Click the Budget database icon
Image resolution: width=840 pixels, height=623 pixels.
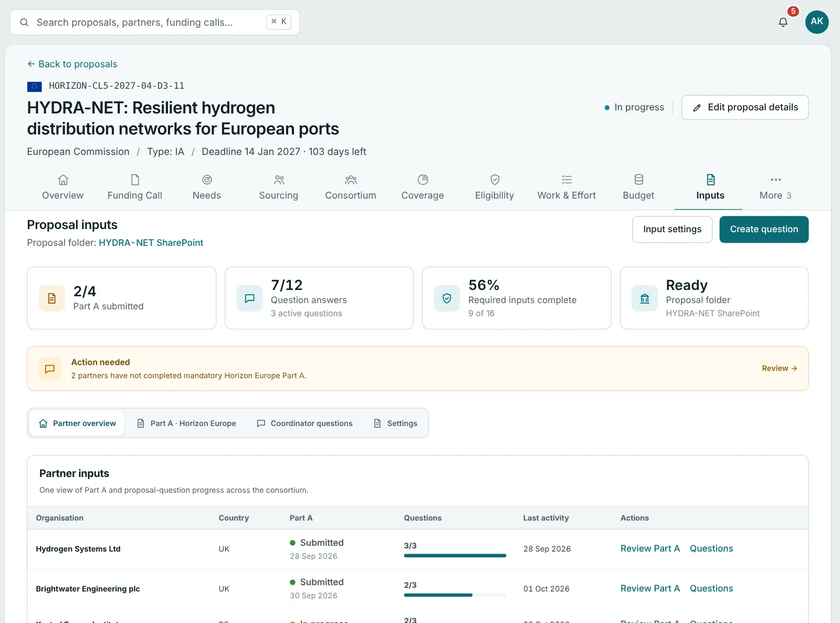point(638,180)
